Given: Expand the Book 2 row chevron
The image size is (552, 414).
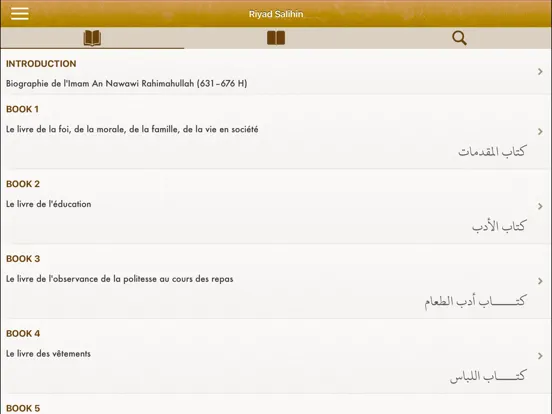Looking at the screenshot, I should (x=540, y=206).
